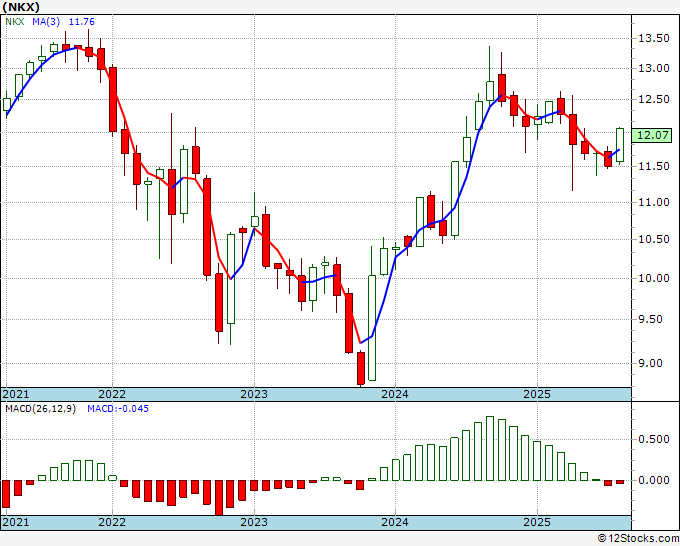Click the (NKX) chart title
680x546 pixels.
click(21, 7)
